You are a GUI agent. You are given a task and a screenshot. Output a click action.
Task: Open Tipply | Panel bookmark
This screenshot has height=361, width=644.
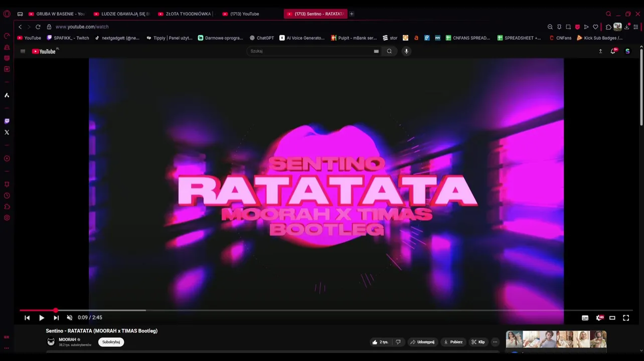[170, 38]
